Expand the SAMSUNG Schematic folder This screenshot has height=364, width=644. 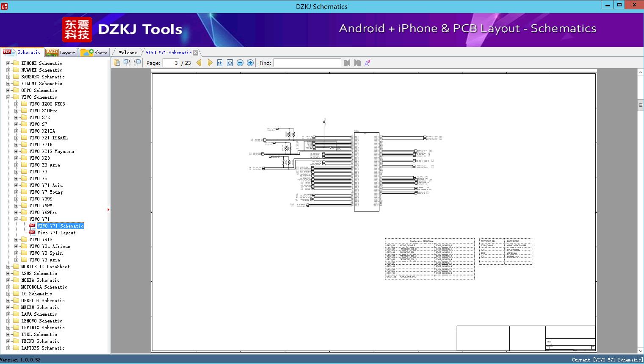tap(8, 77)
